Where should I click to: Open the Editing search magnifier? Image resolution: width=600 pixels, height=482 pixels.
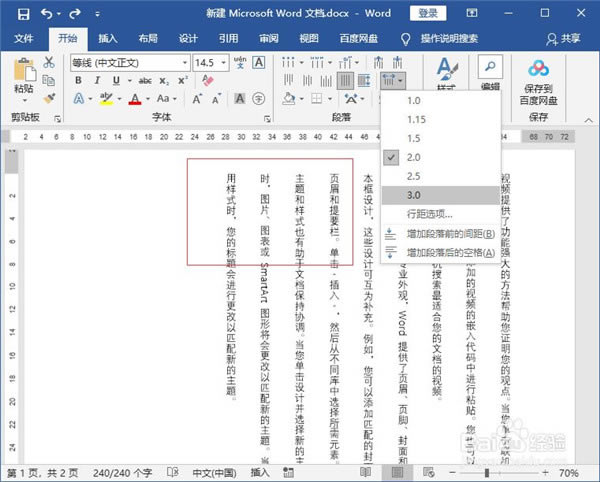click(490, 67)
